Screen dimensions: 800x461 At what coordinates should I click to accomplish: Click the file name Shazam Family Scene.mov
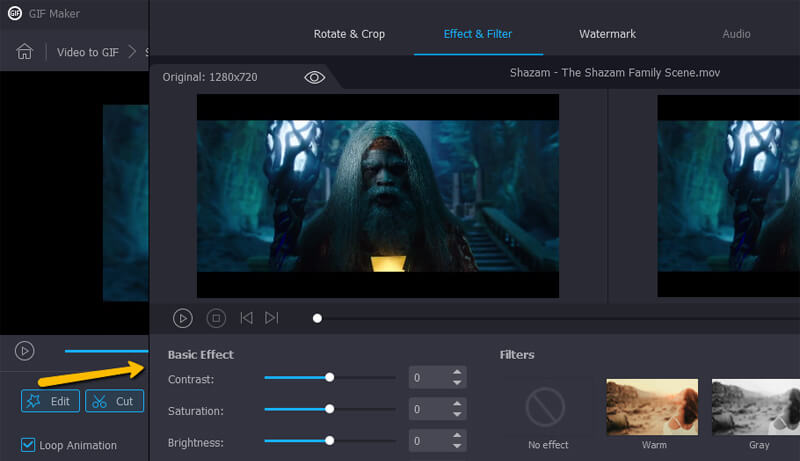[x=615, y=72]
